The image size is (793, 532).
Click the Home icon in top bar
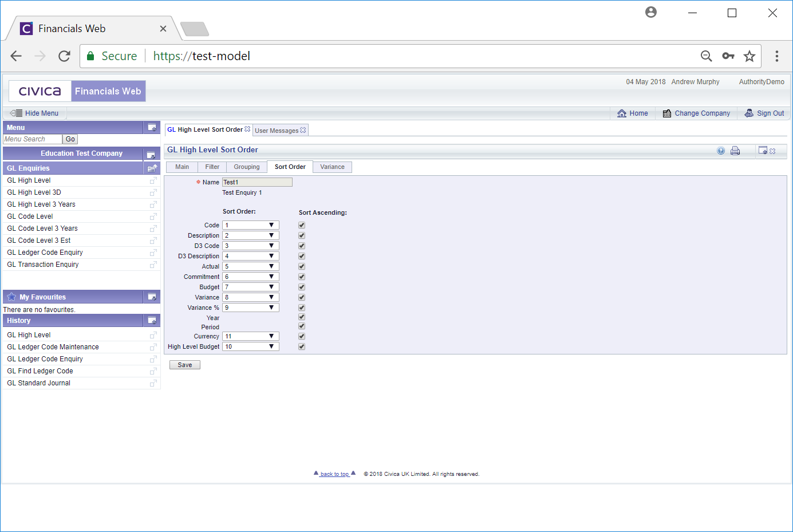click(x=622, y=113)
